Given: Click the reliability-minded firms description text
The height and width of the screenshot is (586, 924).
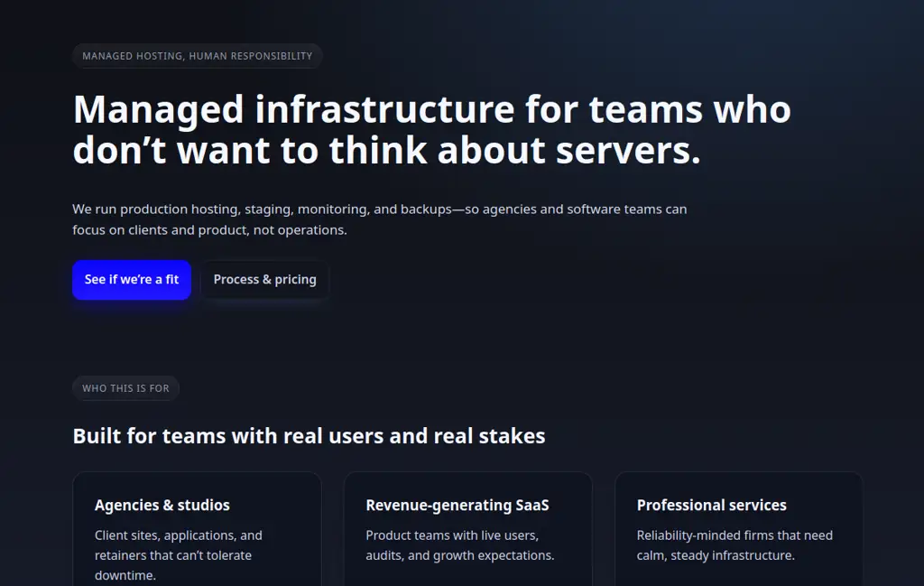Looking at the screenshot, I should coord(734,544).
